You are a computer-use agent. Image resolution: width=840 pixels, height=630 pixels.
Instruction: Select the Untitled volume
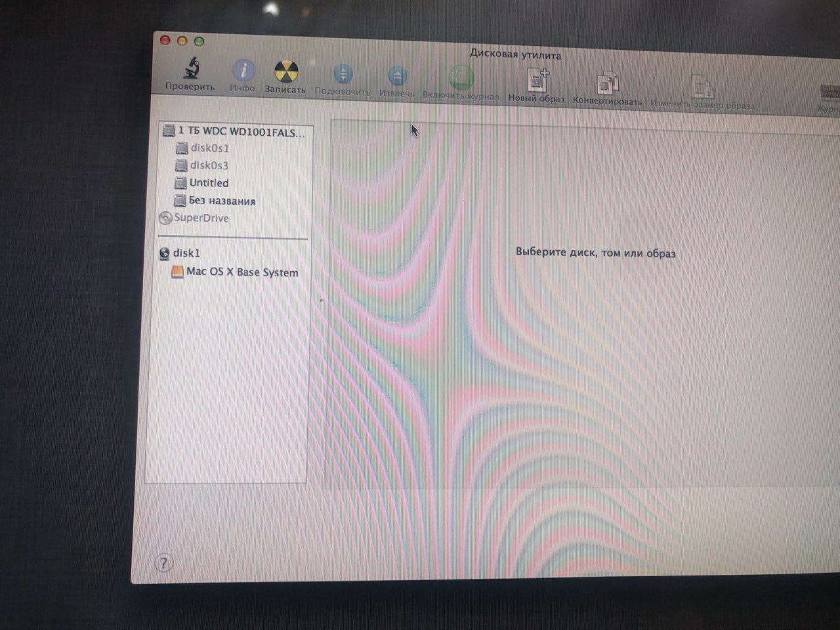click(201, 183)
